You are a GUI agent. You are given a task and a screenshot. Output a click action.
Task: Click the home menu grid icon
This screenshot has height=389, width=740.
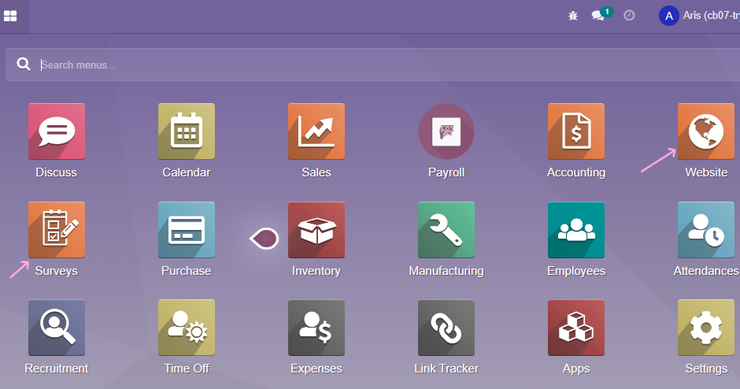click(x=10, y=16)
